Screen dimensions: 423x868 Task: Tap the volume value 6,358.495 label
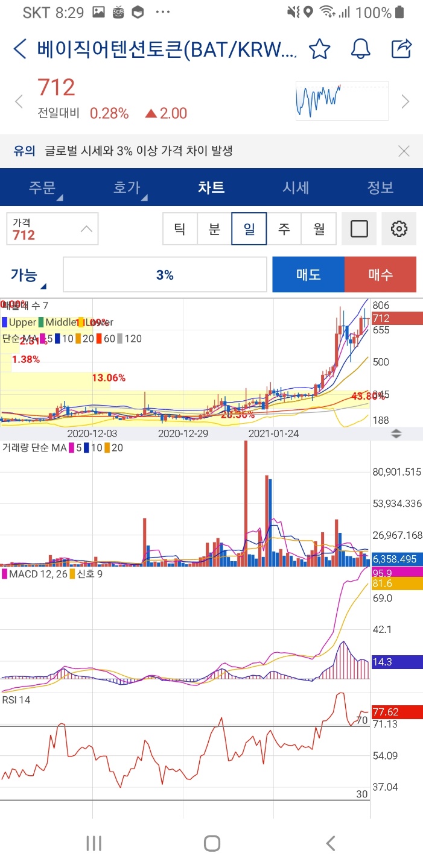pyautogui.click(x=396, y=559)
